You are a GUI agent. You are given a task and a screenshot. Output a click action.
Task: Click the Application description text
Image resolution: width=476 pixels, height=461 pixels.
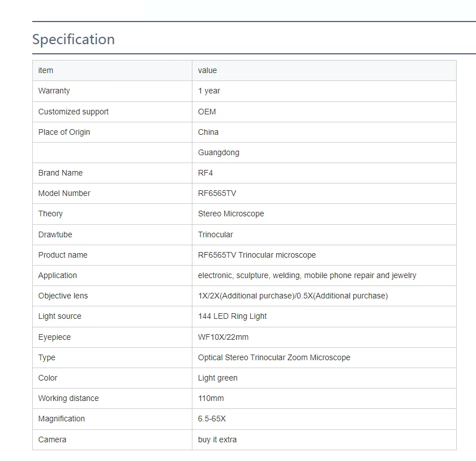307,275
